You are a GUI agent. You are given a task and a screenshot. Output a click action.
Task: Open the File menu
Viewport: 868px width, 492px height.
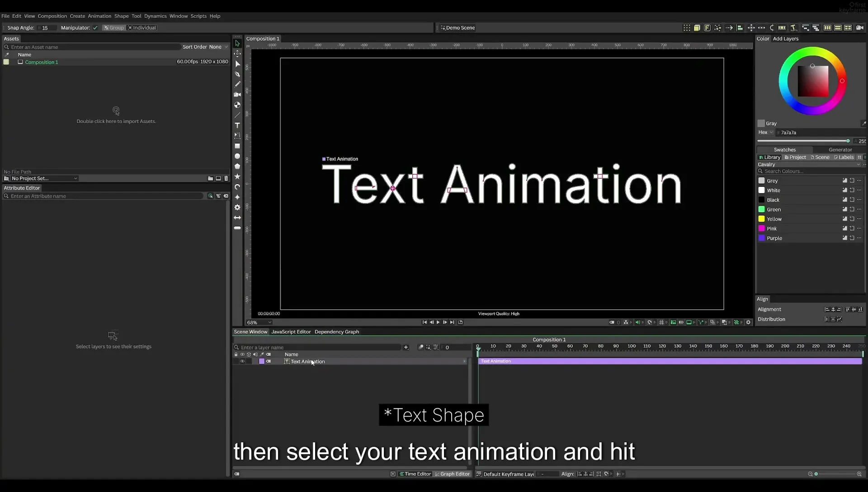(x=5, y=16)
